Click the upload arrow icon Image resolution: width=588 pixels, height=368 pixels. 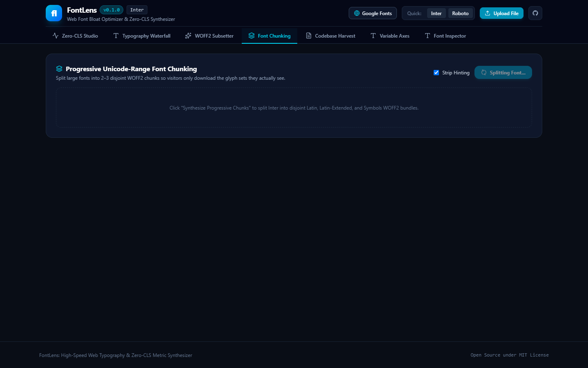pyautogui.click(x=488, y=13)
